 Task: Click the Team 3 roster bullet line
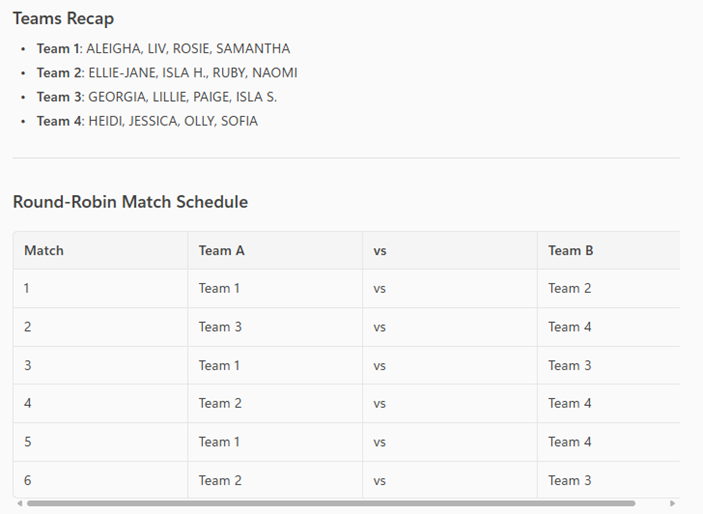(157, 97)
